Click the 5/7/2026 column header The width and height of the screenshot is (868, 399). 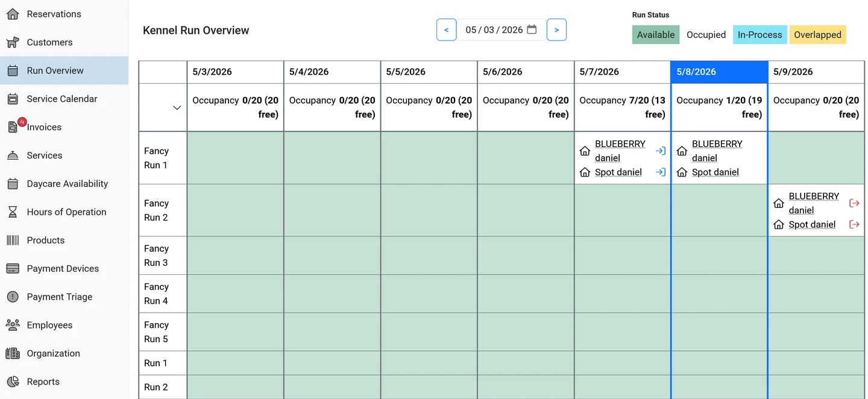tap(622, 72)
